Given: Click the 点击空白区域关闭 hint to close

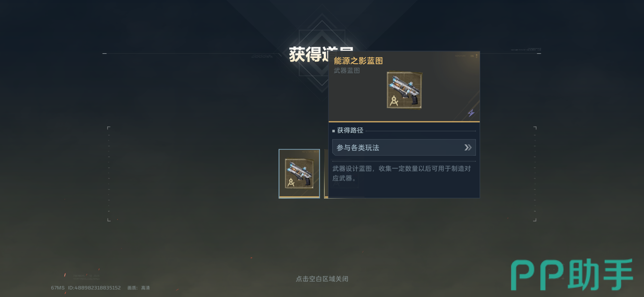Looking at the screenshot, I should tap(322, 279).
